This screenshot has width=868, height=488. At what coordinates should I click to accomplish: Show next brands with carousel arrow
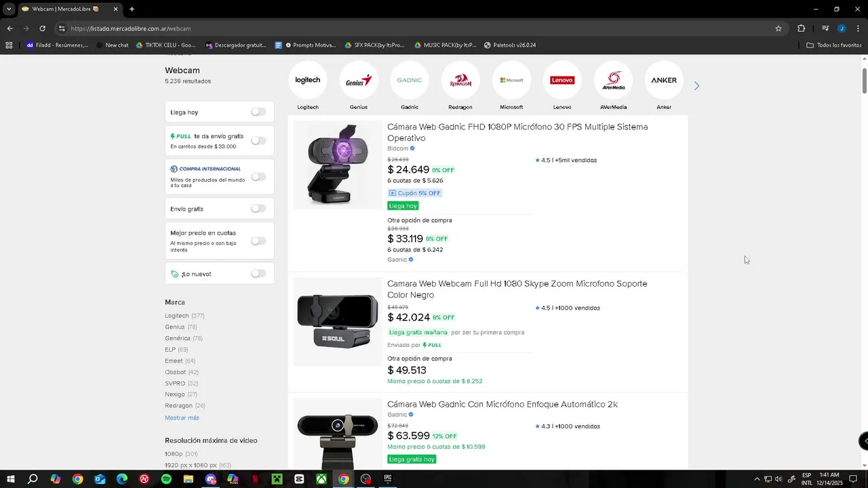click(x=696, y=86)
